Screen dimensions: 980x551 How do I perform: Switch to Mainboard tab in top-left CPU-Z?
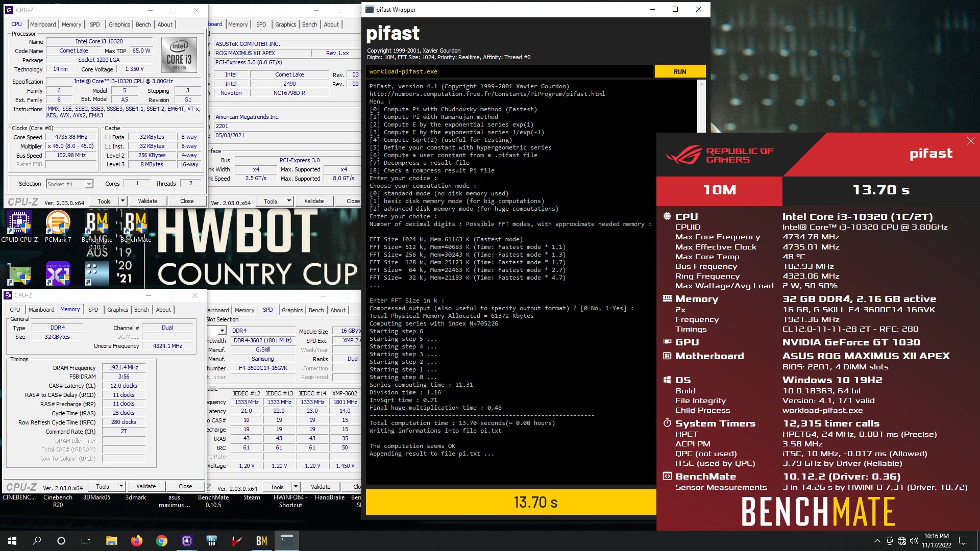coord(43,24)
